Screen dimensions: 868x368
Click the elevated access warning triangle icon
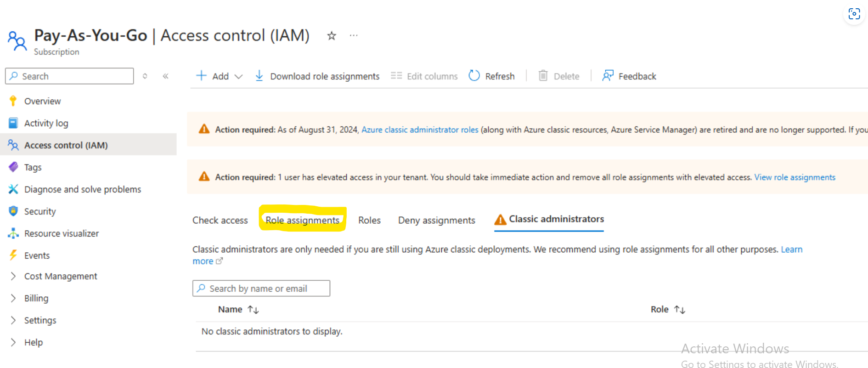point(204,176)
